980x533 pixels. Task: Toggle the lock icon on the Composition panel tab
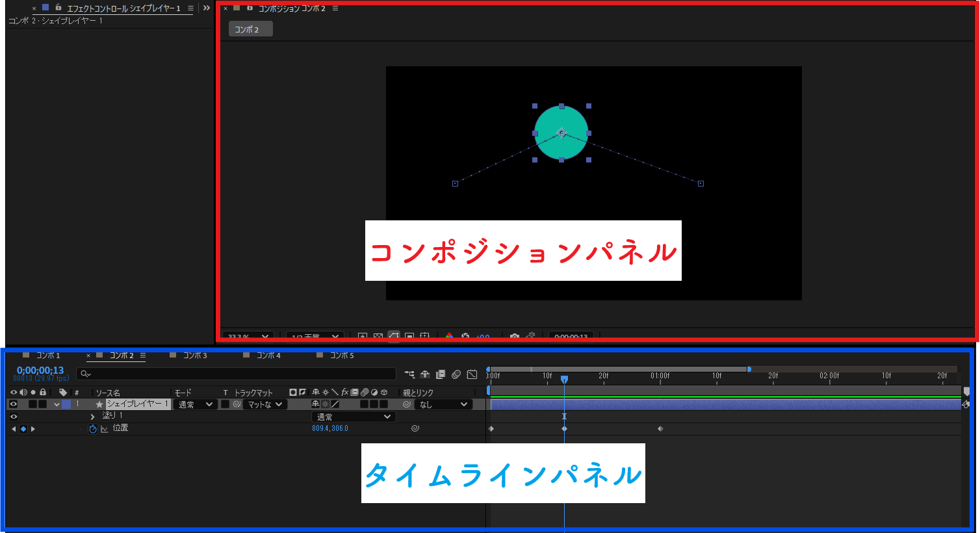tap(250, 8)
